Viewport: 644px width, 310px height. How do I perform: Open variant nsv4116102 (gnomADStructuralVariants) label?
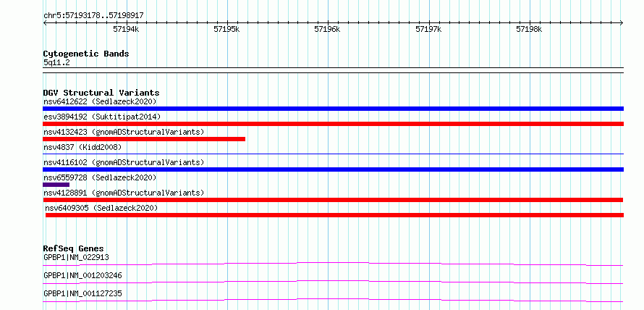(124, 162)
